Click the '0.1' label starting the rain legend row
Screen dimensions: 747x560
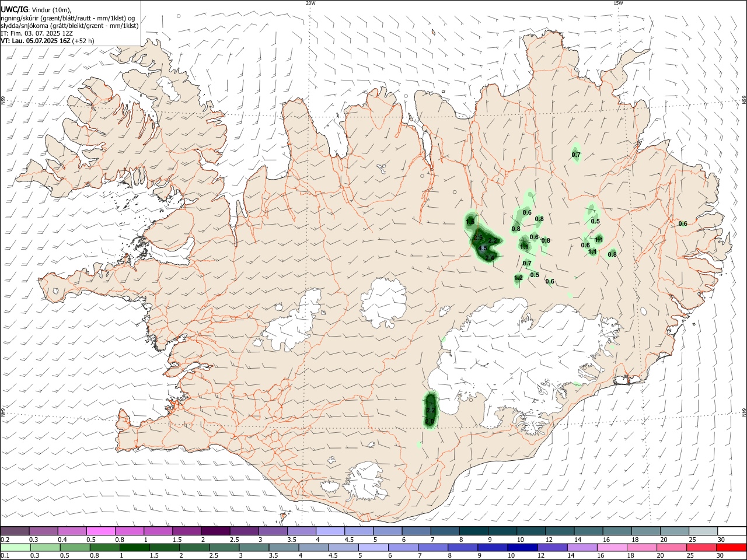click(5, 556)
